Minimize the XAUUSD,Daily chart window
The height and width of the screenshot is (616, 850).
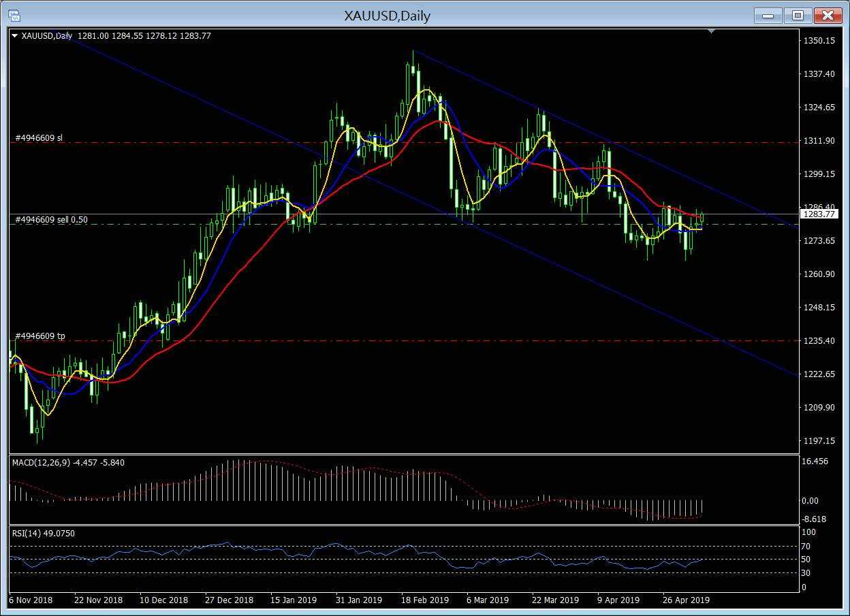(x=768, y=15)
